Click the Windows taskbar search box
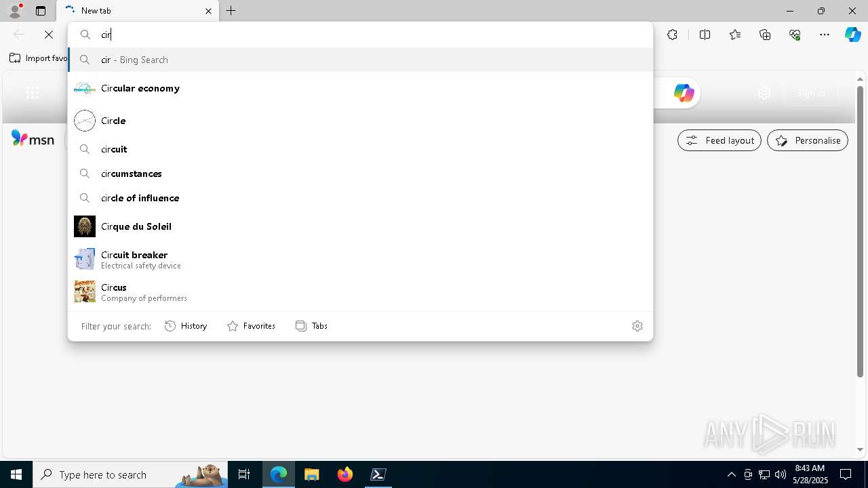 131,474
